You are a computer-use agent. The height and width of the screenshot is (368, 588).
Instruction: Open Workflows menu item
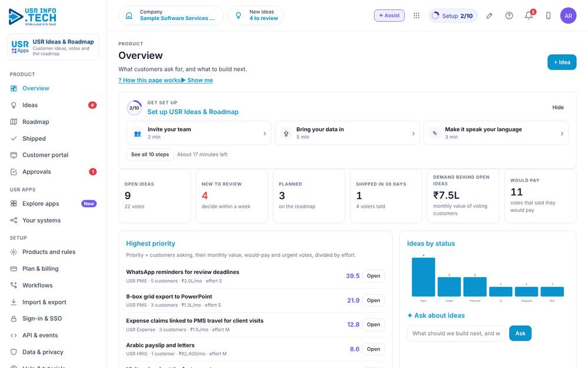click(x=54, y=285)
